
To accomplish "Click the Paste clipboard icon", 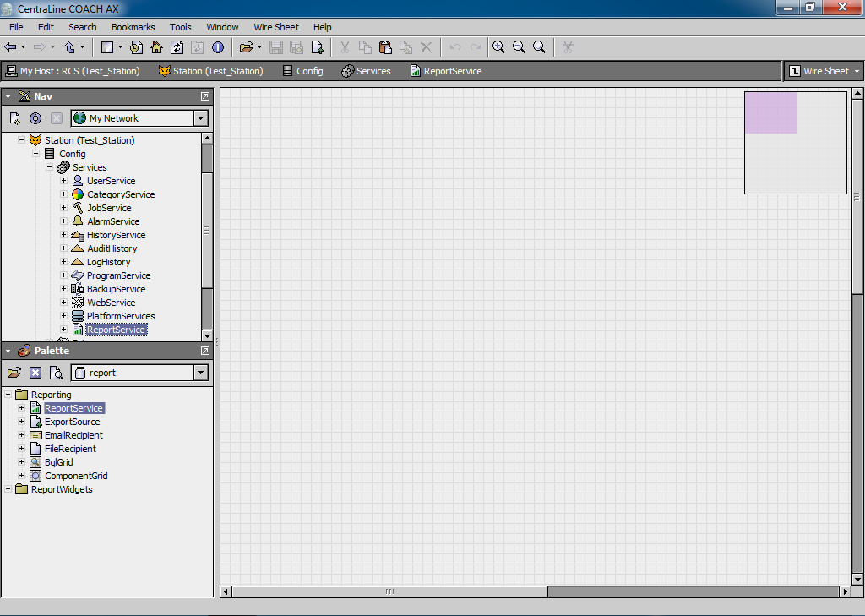I will click(385, 47).
